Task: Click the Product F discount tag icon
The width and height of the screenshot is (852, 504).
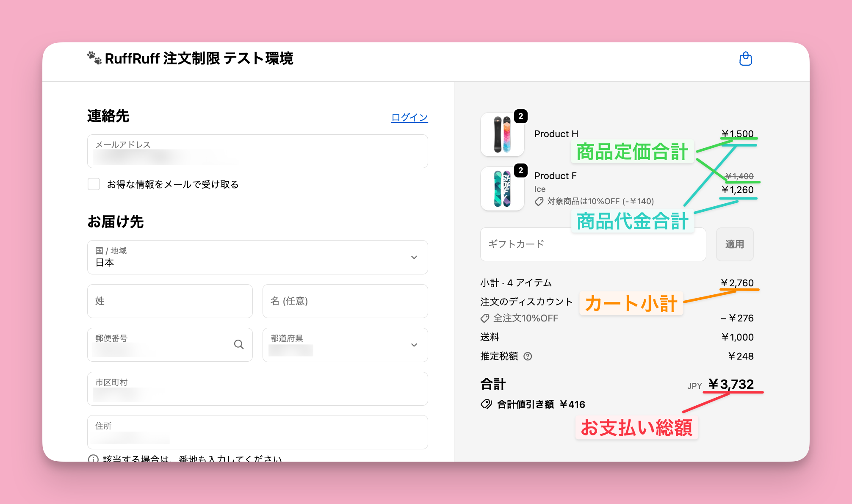Action: pos(539,202)
